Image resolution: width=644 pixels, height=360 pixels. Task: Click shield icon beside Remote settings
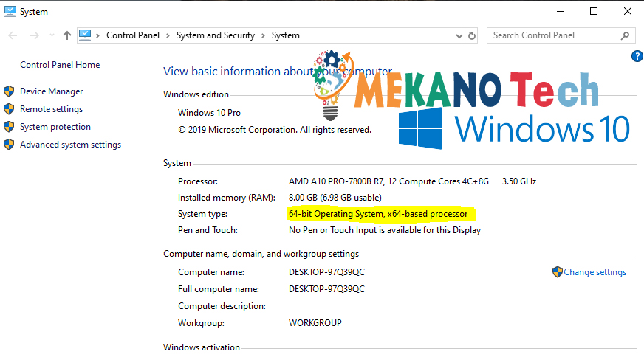tap(9, 108)
